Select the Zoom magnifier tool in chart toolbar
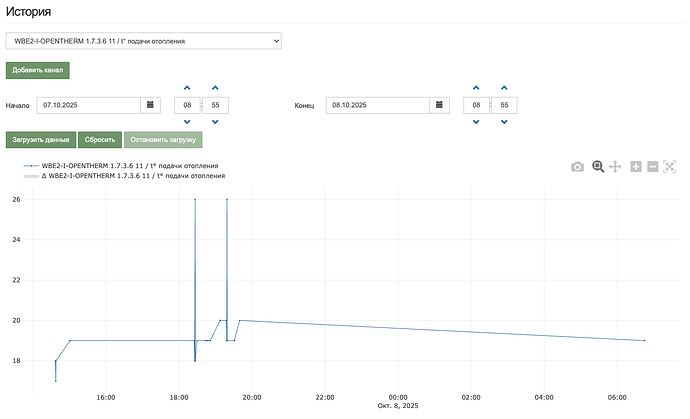Viewport: 690px width, 419px height. [x=597, y=167]
